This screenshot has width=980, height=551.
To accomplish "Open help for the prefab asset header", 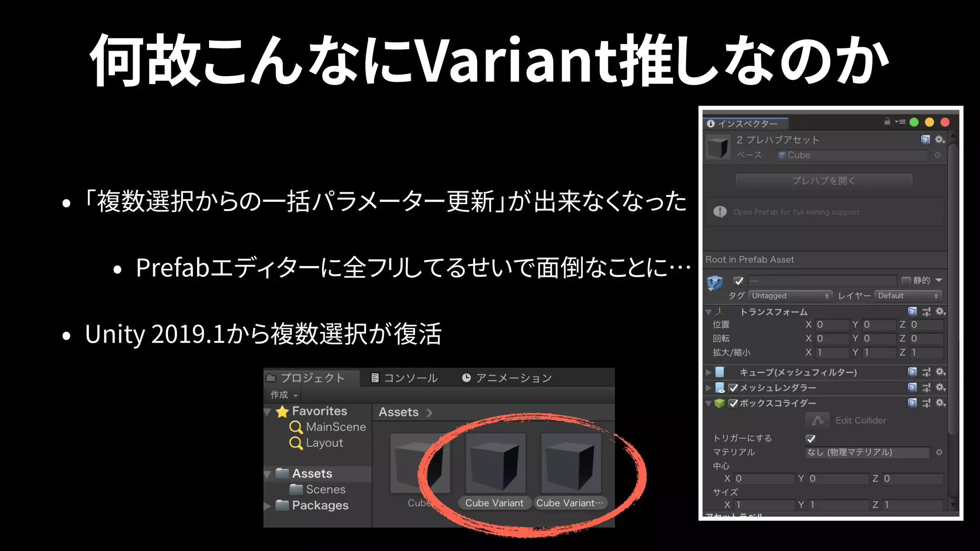I will 925,140.
